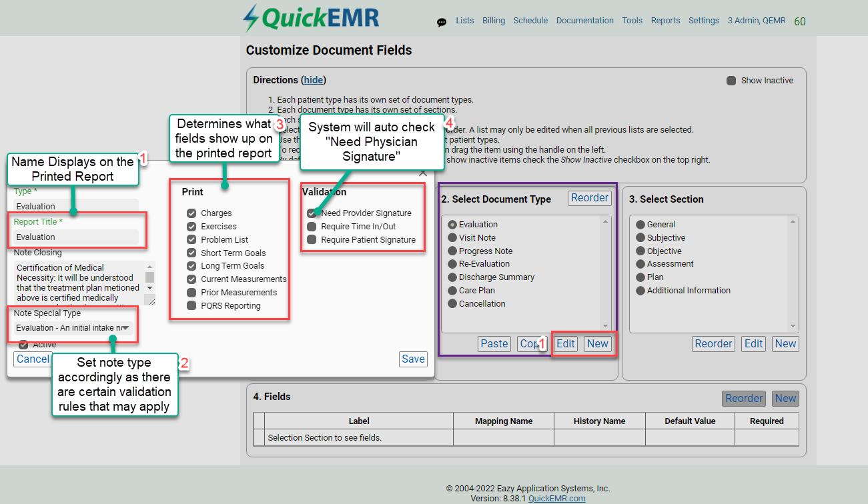Select the Evaluation document type
This screenshot has height=504, width=868.
452,225
